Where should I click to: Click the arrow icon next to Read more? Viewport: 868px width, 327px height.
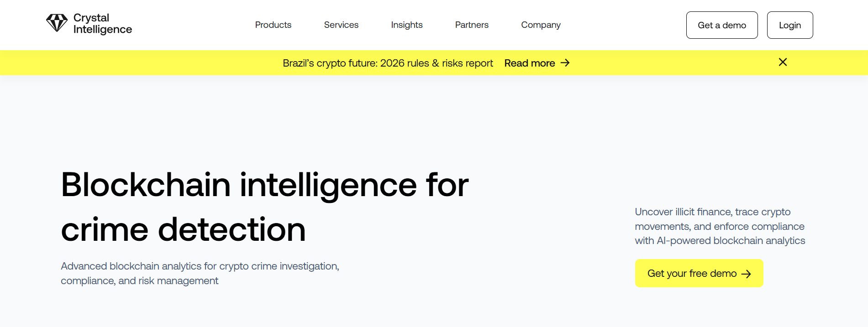coord(565,63)
